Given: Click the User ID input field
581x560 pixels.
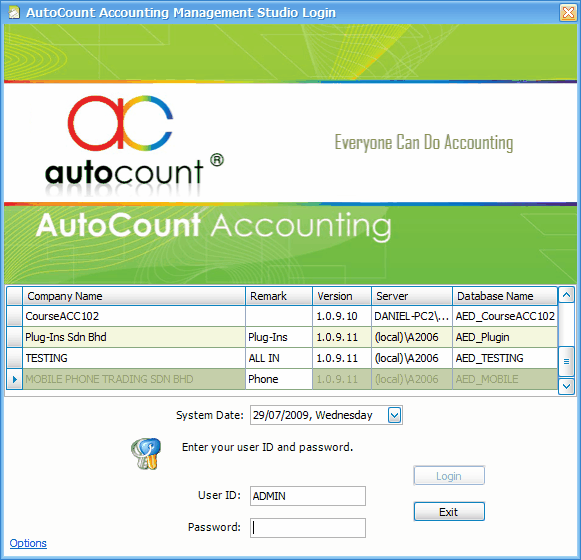Looking at the screenshot, I should click(x=308, y=496).
